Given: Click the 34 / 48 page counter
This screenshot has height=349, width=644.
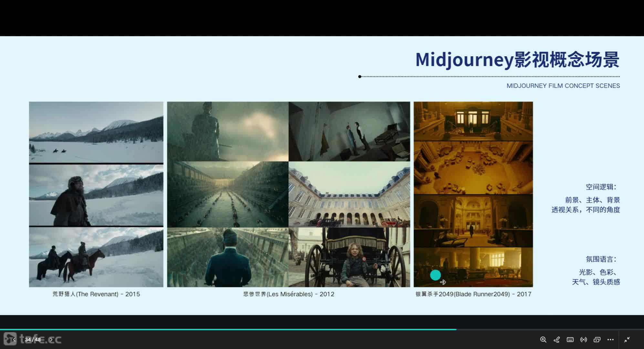Looking at the screenshot, I should pos(33,340).
